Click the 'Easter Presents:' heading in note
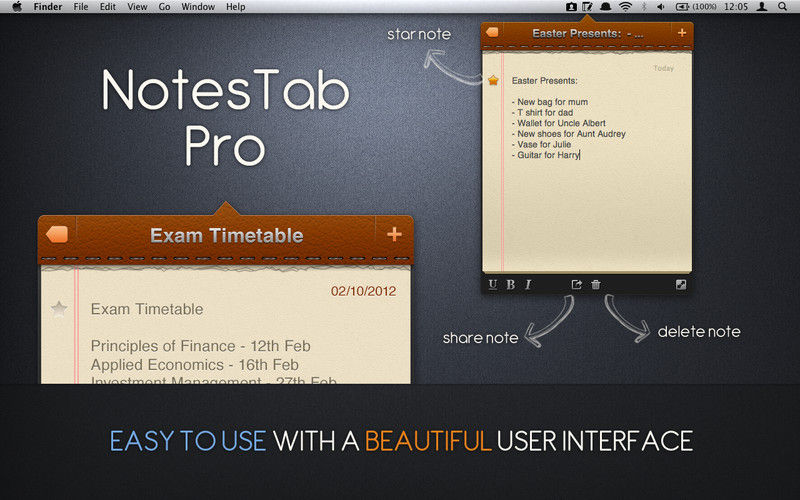This screenshot has height=500, width=800. click(544, 81)
